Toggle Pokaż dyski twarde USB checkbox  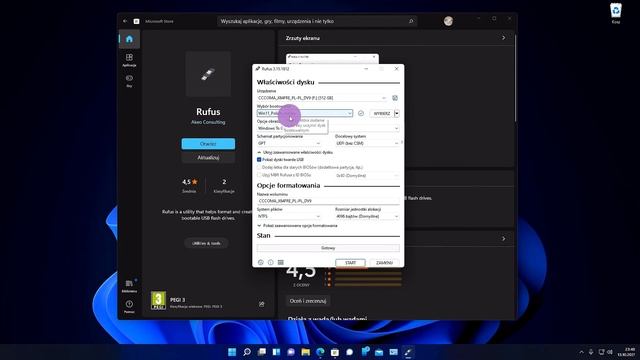(x=259, y=160)
